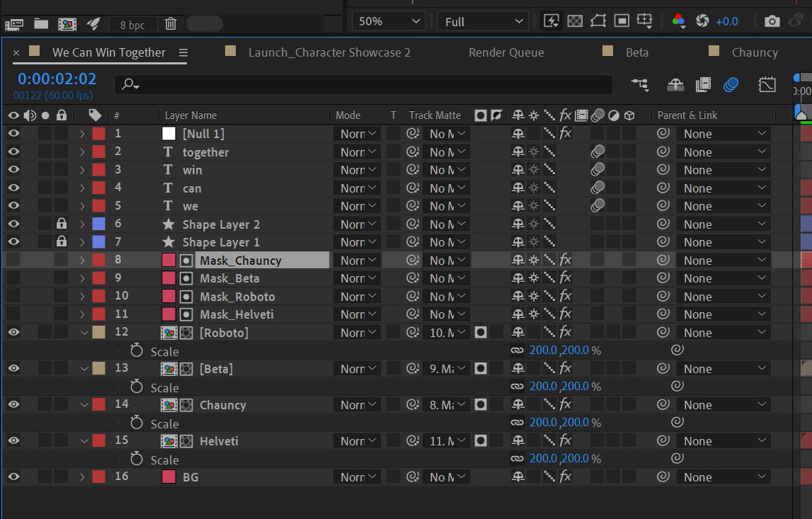This screenshot has width=812, height=519.
Task: Open the Full resolution dropdown
Action: pyautogui.click(x=482, y=21)
